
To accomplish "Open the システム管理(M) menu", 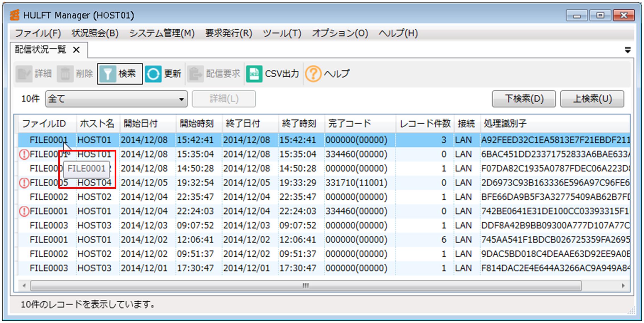I will coord(162,33).
